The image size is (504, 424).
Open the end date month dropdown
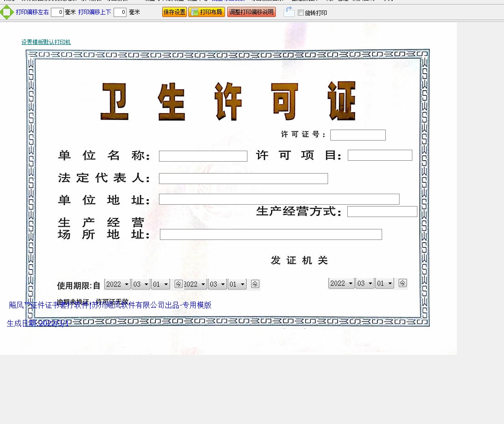(x=217, y=284)
